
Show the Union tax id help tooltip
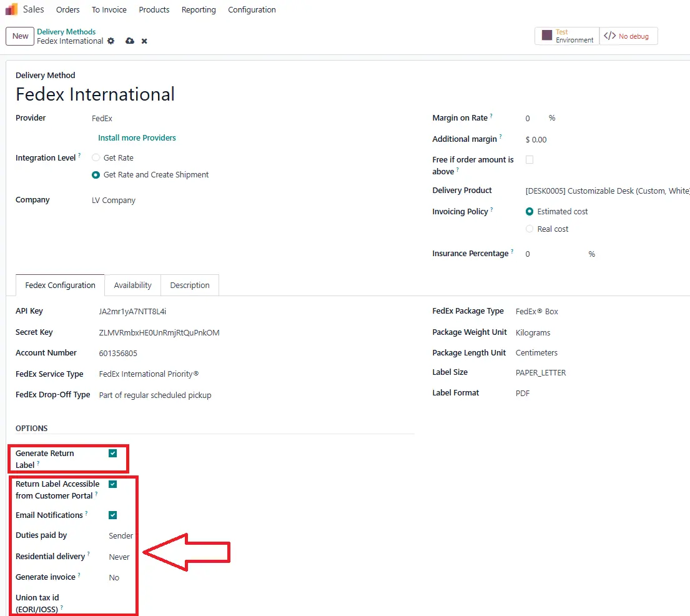click(x=62, y=607)
